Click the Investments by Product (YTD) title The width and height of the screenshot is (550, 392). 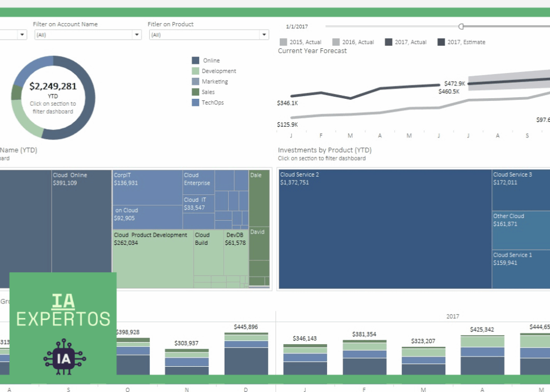tap(324, 150)
